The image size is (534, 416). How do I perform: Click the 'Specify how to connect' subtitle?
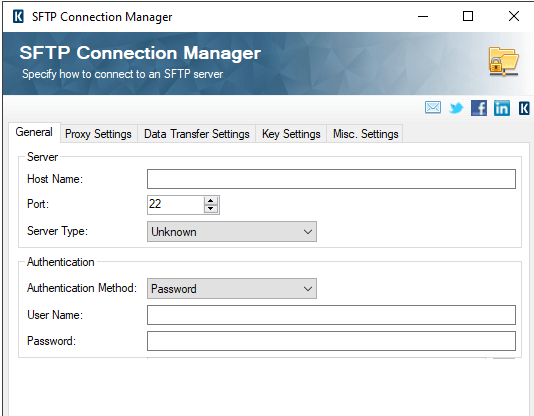point(123,74)
